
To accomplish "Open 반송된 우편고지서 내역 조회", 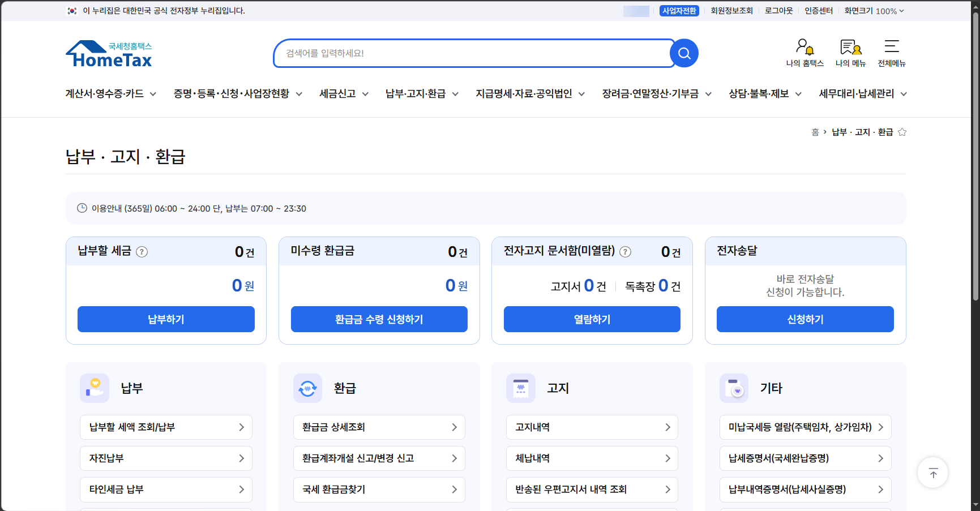I will [x=592, y=489].
